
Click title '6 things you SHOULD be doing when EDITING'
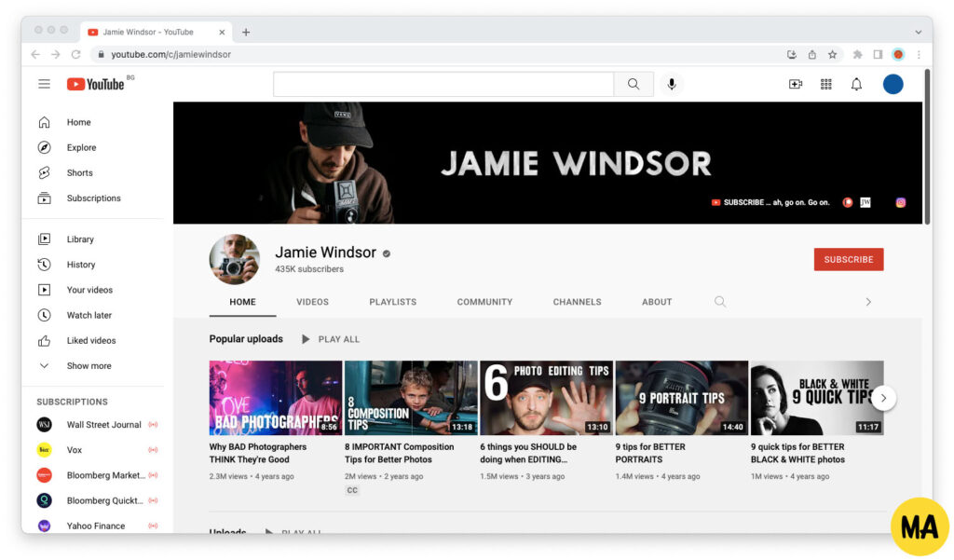click(x=528, y=453)
